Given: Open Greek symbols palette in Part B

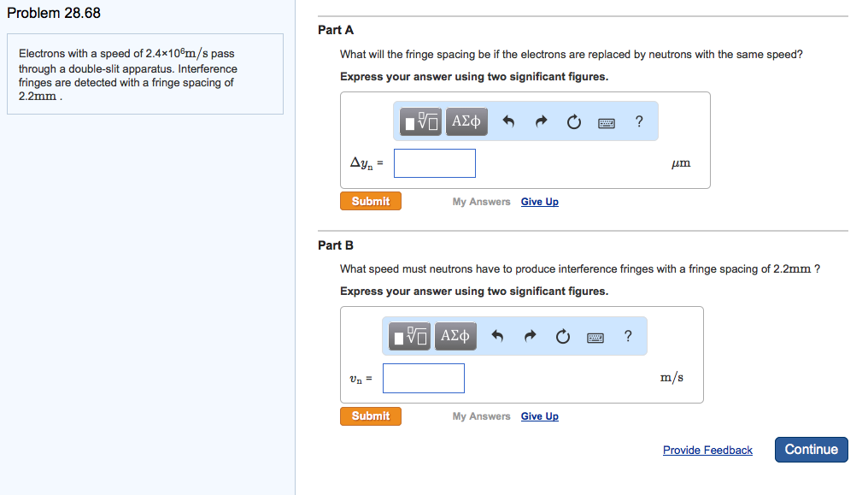Looking at the screenshot, I should (x=455, y=336).
